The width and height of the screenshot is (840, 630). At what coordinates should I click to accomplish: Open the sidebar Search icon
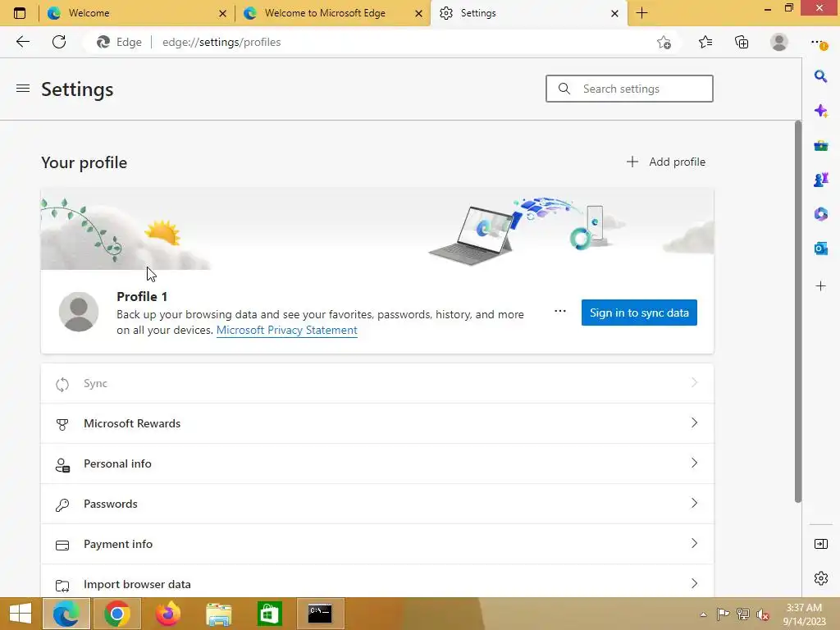pos(820,76)
